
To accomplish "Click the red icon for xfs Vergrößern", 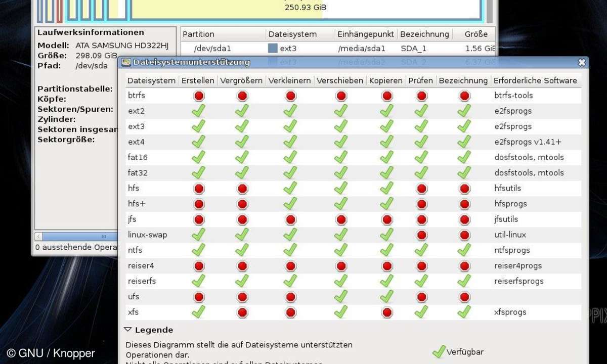I will point(242,312).
